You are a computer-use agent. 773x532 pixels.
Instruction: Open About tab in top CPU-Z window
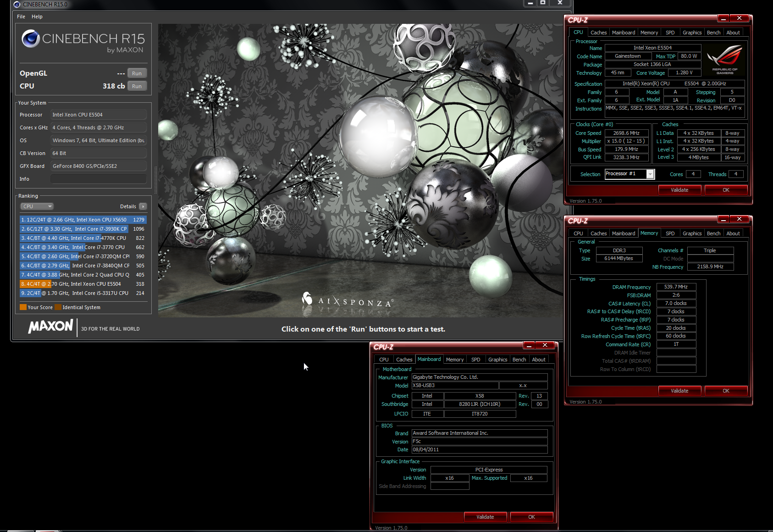coord(733,33)
